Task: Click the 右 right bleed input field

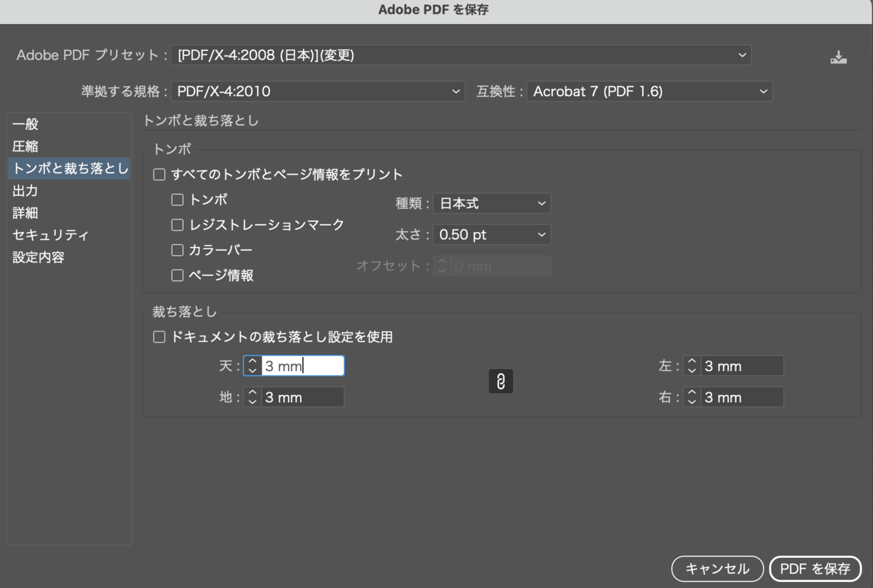Action: click(x=741, y=397)
